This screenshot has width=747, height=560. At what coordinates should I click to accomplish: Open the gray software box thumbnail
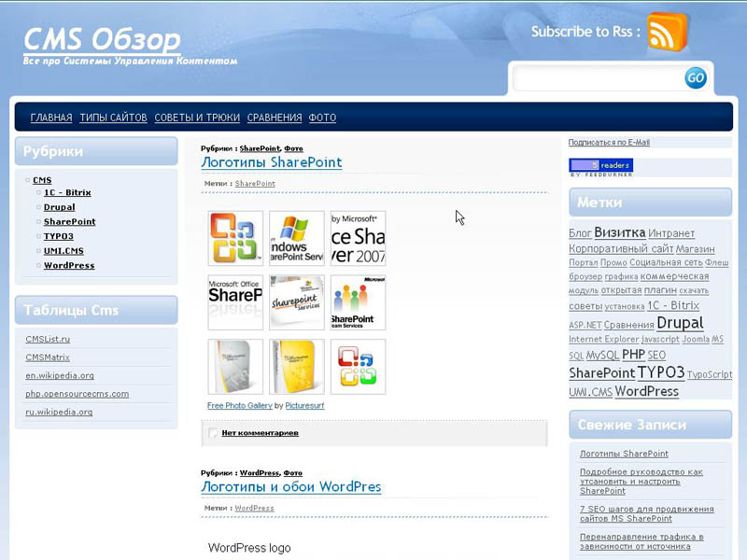(x=235, y=367)
